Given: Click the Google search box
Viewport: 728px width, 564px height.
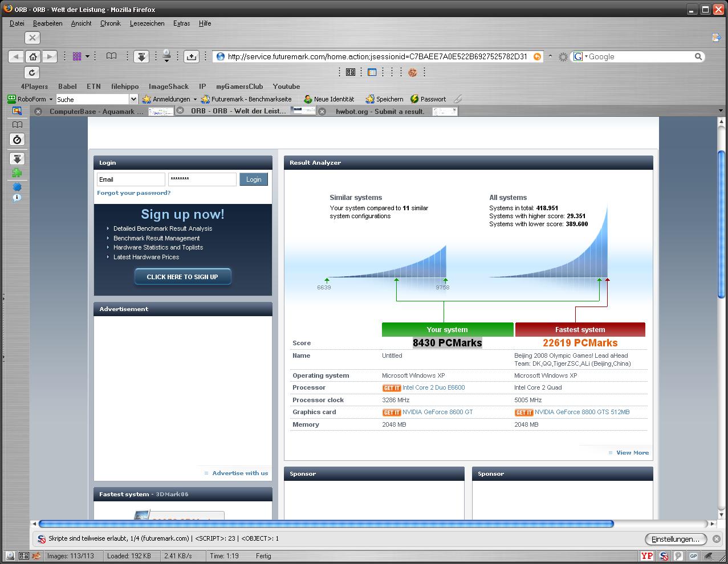Looking at the screenshot, I should pyautogui.click(x=640, y=56).
